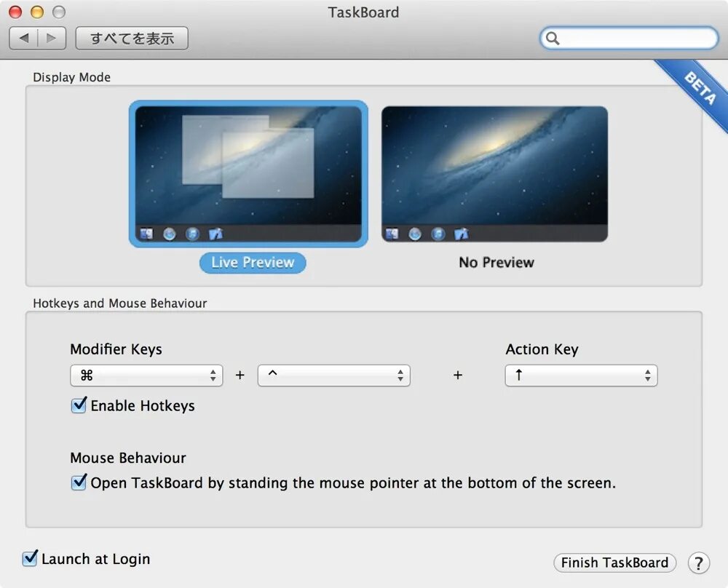Open the second modifier key dropdown (^)
This screenshot has height=588, width=728.
pyautogui.click(x=334, y=376)
